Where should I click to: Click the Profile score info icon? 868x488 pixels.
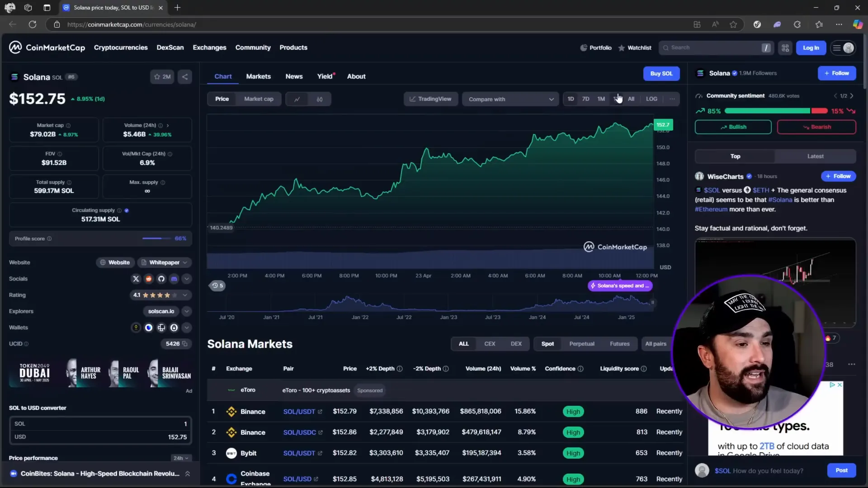pyautogui.click(x=49, y=239)
